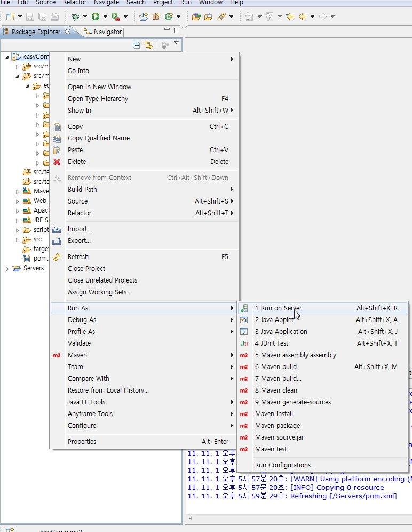Collapse the easyCompany project tree node
The image size is (412, 532).
coord(7,57)
